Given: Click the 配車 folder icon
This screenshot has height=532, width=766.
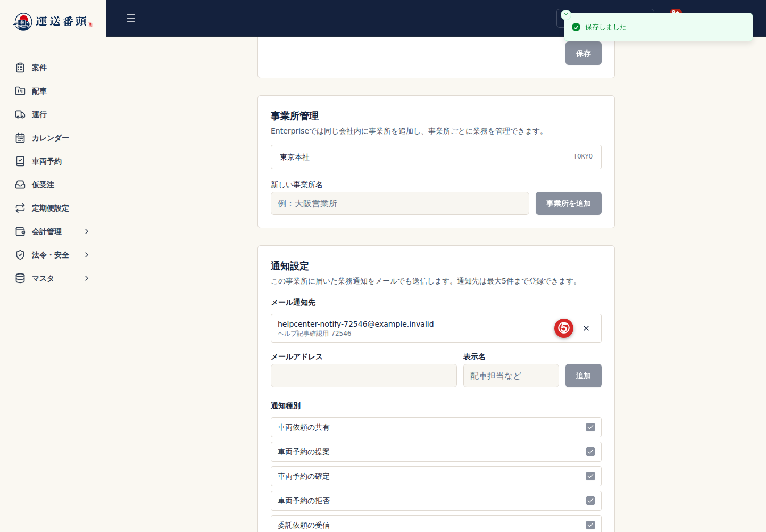Looking at the screenshot, I should (20, 91).
